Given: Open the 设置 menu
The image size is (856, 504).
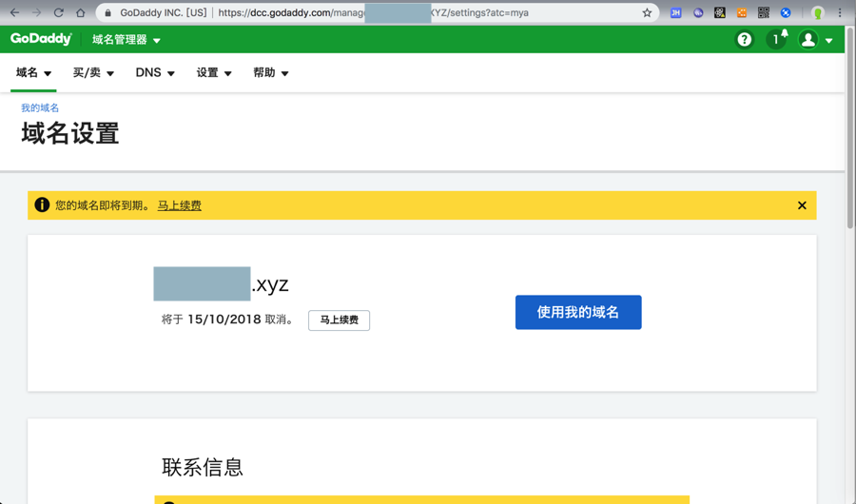Looking at the screenshot, I should (214, 72).
